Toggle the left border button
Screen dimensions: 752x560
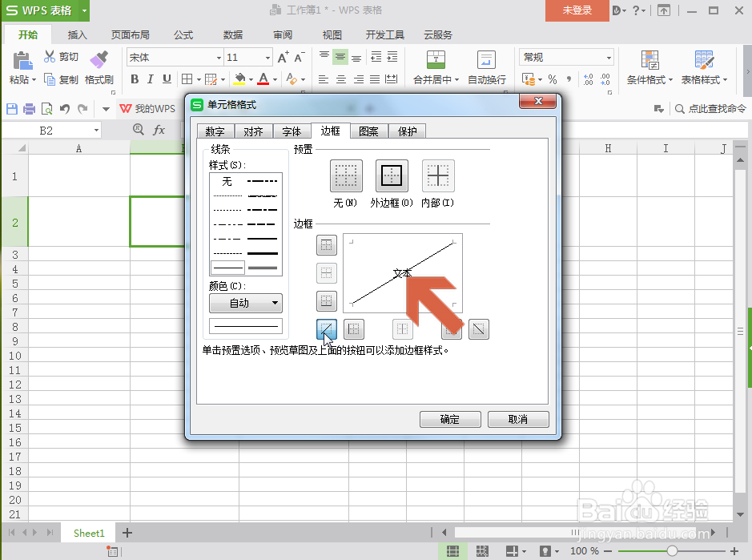pos(354,329)
